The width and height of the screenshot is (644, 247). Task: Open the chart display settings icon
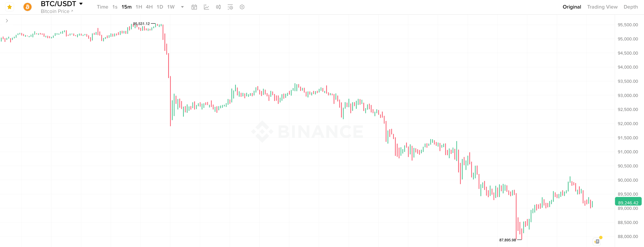(x=230, y=7)
